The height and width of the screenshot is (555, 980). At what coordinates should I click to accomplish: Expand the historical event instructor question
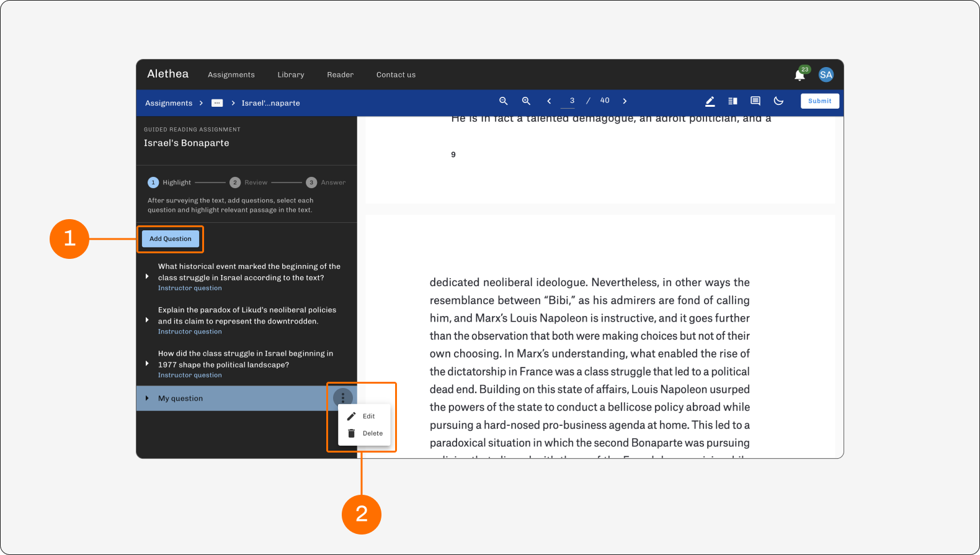pyautogui.click(x=147, y=276)
